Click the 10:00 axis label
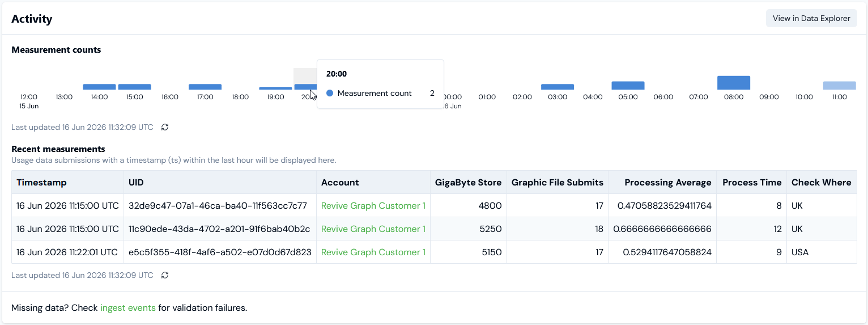The image size is (868, 325). (x=804, y=97)
